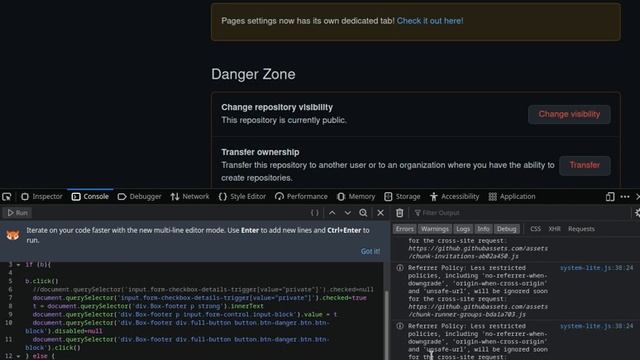Dismiss the editor tip with Got it!
Viewport: 640px width, 360px height.
click(370, 251)
